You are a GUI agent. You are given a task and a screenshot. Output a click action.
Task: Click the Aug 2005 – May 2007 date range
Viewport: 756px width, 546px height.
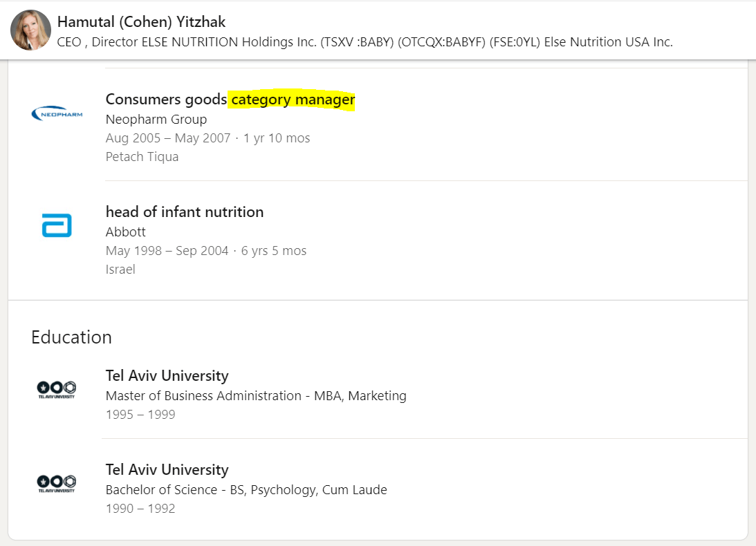(168, 138)
